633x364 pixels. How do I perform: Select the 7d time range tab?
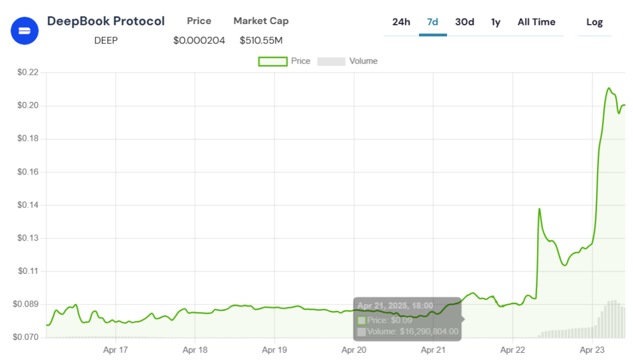433,22
